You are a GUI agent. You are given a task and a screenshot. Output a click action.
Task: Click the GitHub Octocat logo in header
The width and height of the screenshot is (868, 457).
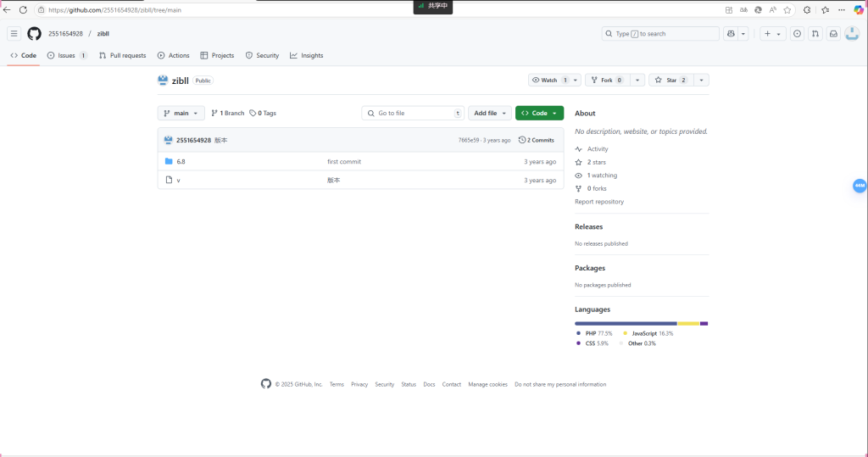pos(34,34)
